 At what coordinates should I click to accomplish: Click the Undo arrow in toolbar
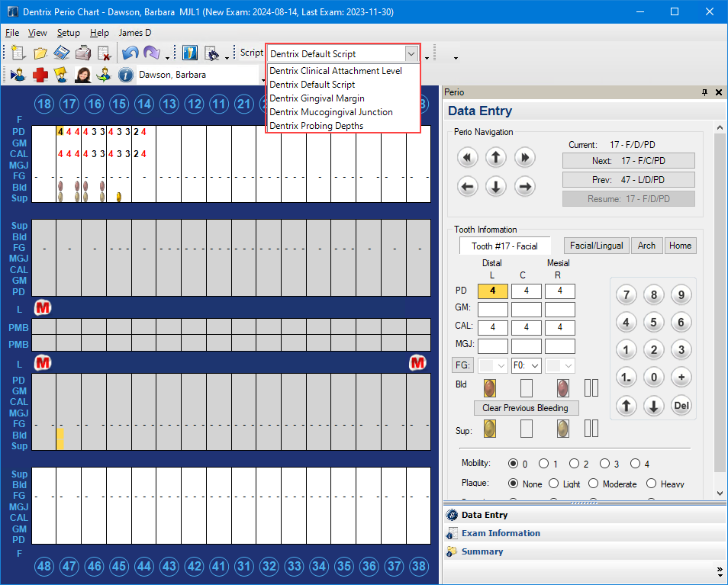[x=130, y=53]
